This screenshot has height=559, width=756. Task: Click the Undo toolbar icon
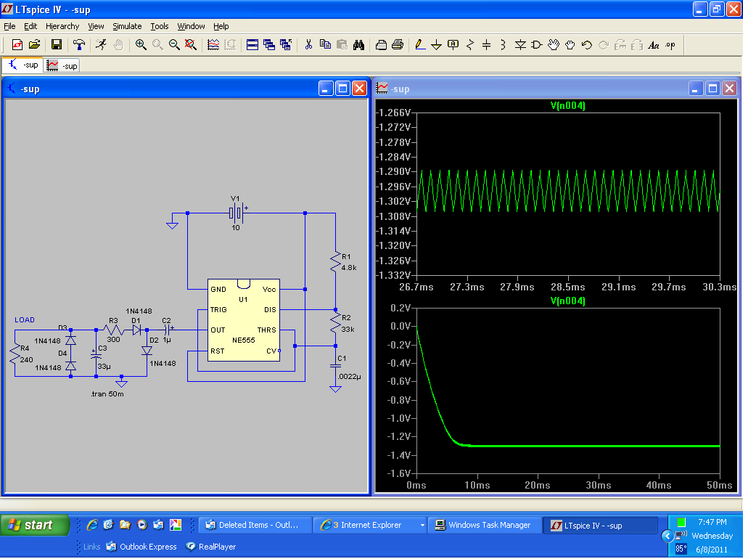pyautogui.click(x=587, y=45)
